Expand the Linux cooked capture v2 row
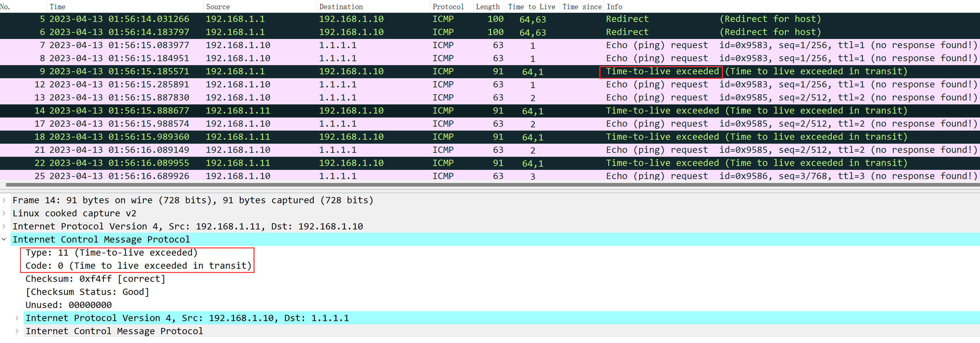 4,213
